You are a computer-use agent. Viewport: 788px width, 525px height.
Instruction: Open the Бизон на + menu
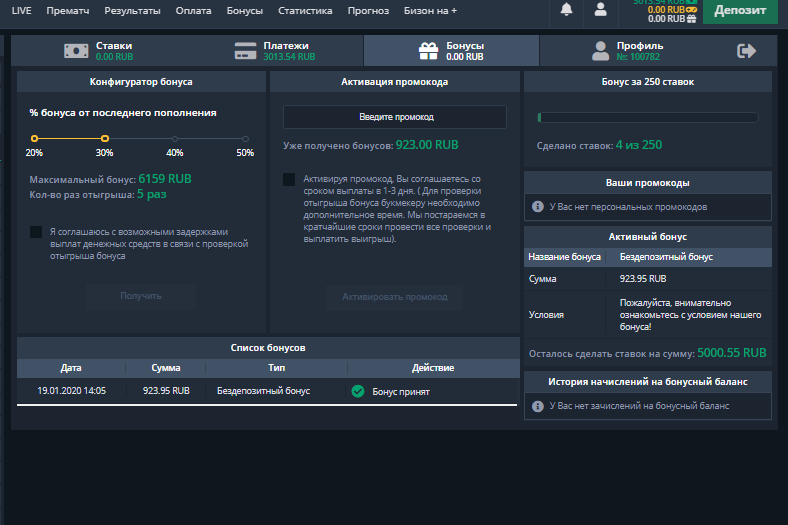pos(426,10)
